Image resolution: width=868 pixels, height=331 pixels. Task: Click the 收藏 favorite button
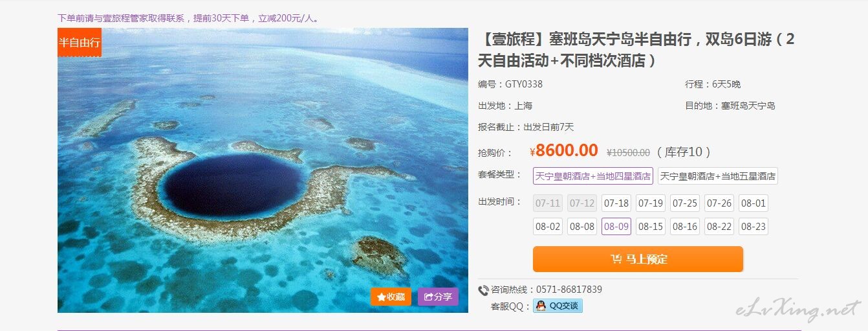click(391, 297)
